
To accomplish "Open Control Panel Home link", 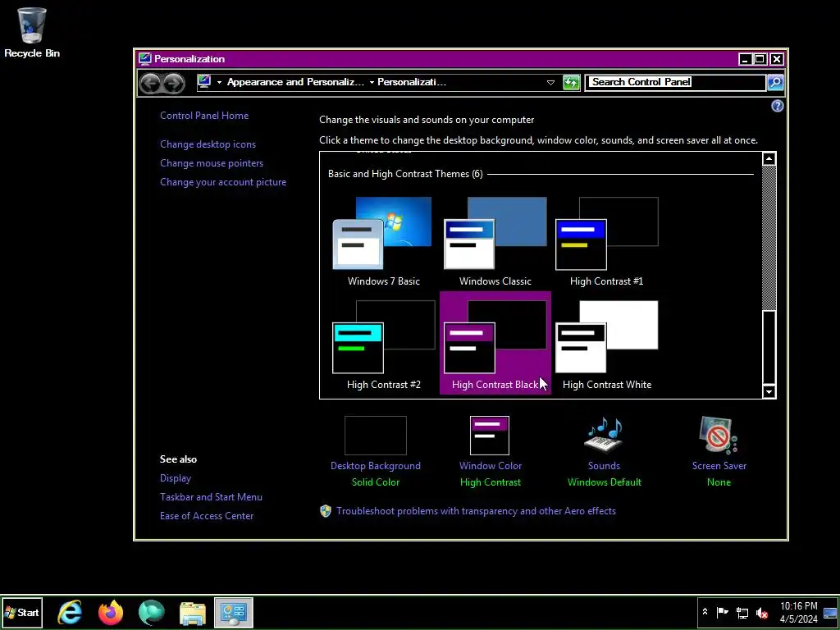I will pyautogui.click(x=204, y=116).
